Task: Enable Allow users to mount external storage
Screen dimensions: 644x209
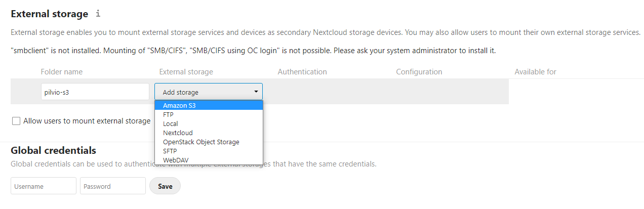Action: tap(16, 121)
